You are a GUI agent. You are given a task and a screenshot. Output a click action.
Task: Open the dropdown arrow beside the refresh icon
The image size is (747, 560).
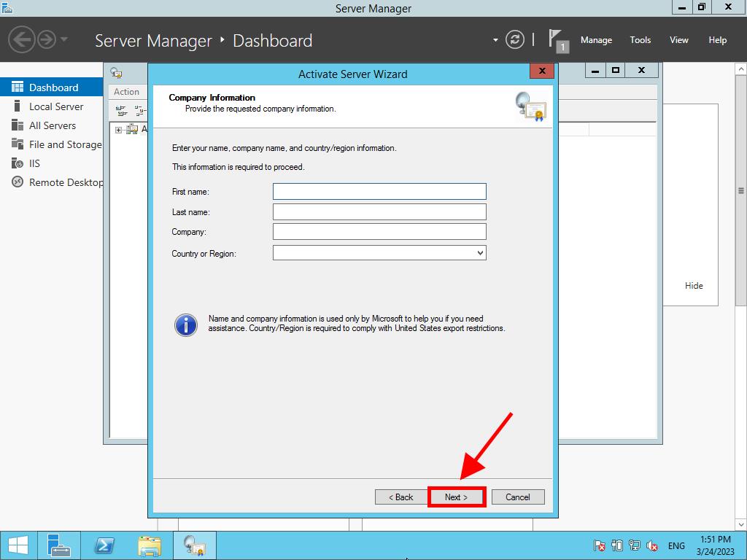(x=495, y=40)
